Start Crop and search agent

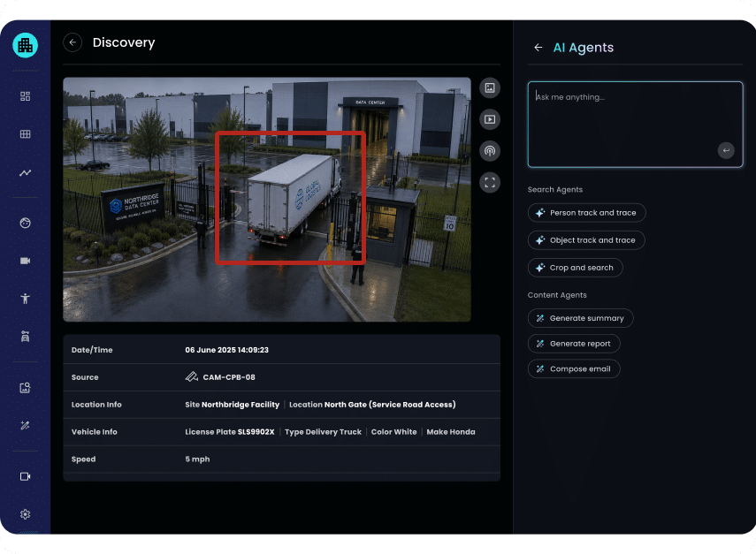point(575,268)
